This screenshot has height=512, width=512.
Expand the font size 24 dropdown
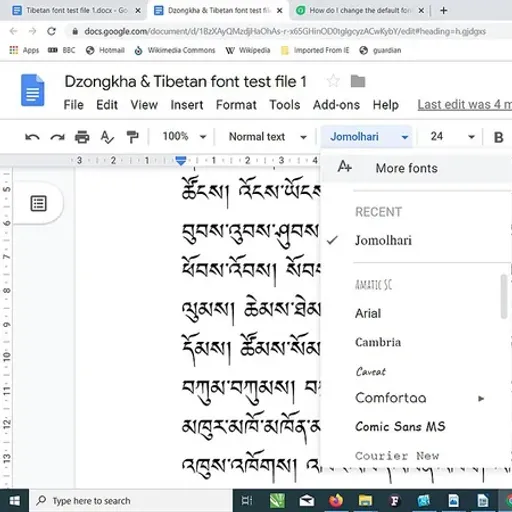[452, 137]
